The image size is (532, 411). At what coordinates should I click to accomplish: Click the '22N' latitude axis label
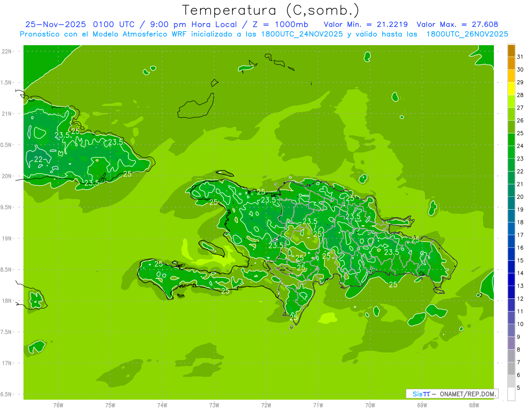[7, 51]
